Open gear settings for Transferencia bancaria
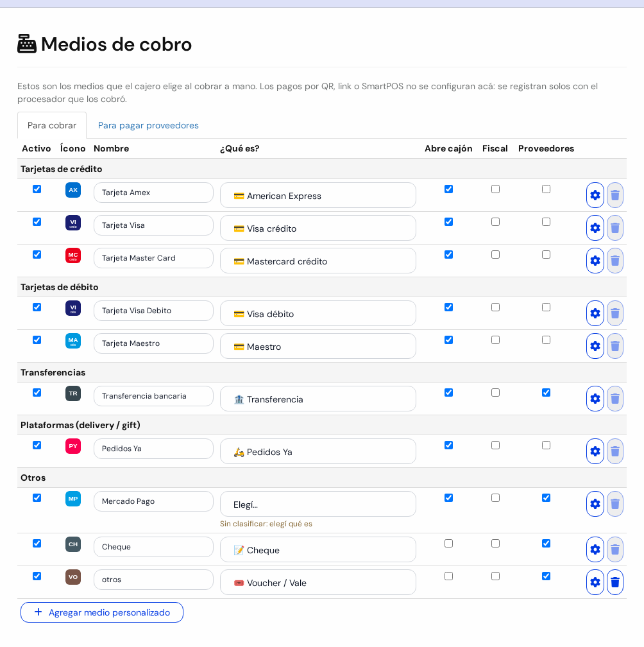The image size is (644, 647). [595, 399]
